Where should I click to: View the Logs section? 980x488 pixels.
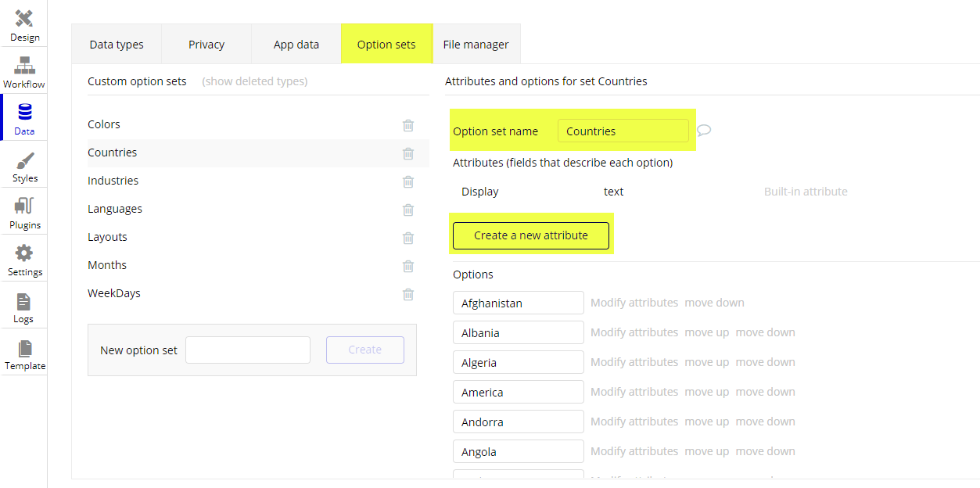pyautogui.click(x=24, y=305)
